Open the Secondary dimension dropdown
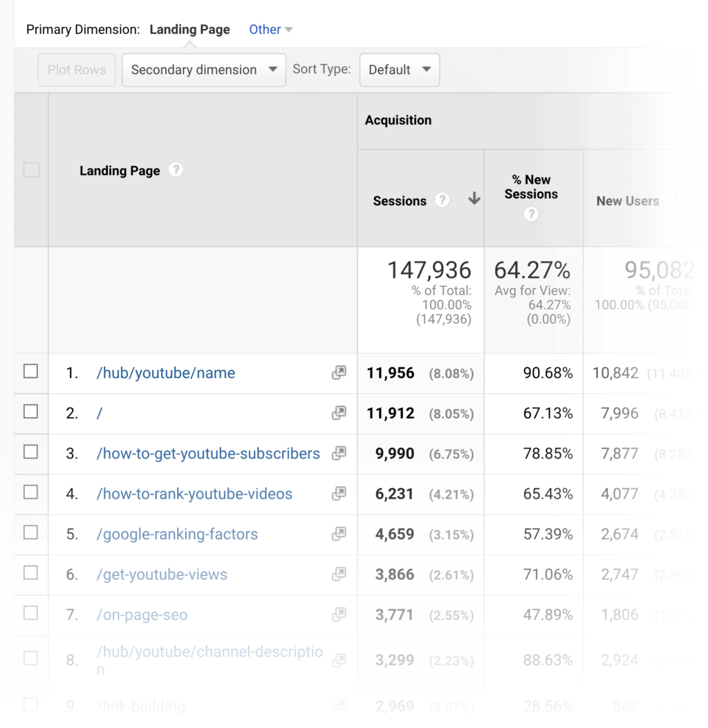This screenshot has width=708, height=728. click(x=203, y=70)
